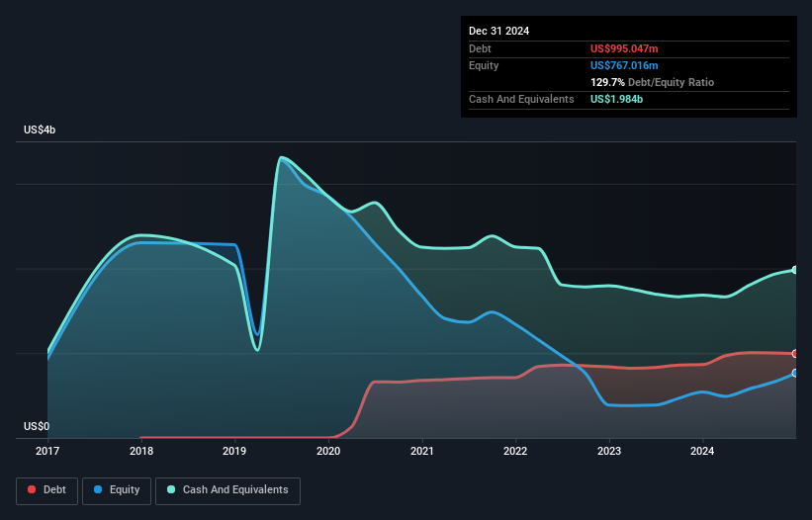The height and width of the screenshot is (520, 812).
Task: Toggle Cash And Equivalents legend button
Action: [x=227, y=490]
